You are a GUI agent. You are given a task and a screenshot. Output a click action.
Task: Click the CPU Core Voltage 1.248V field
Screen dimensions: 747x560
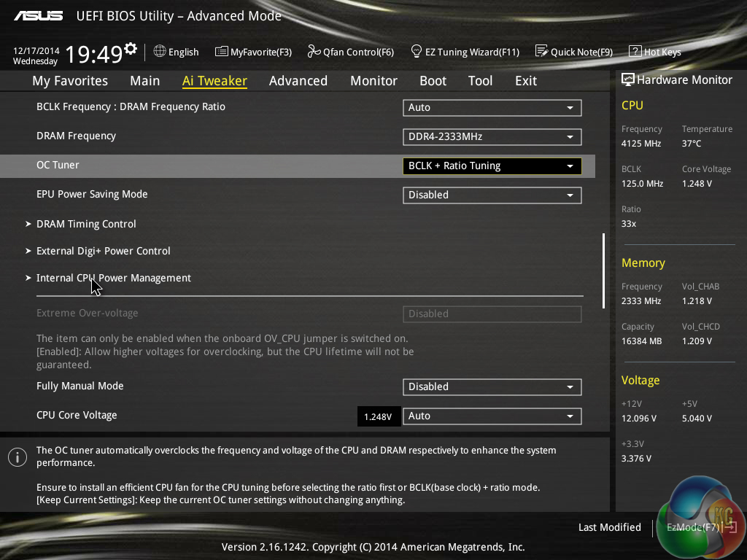(x=379, y=416)
